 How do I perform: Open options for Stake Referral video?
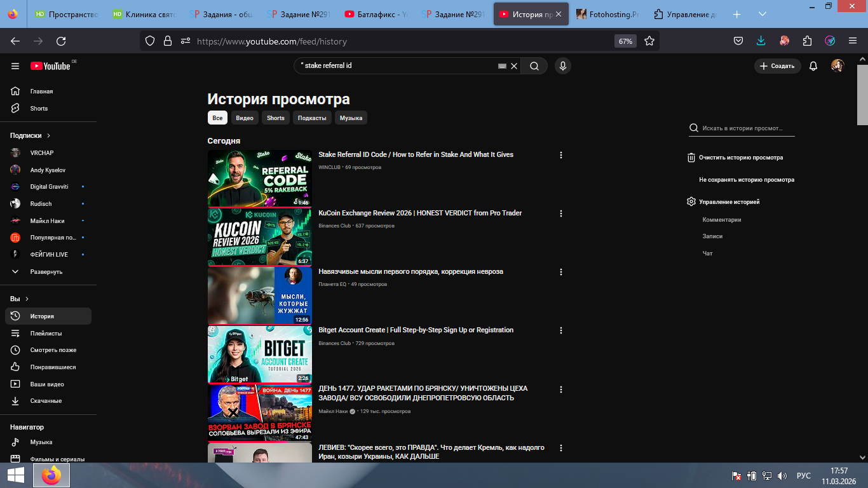pos(560,155)
